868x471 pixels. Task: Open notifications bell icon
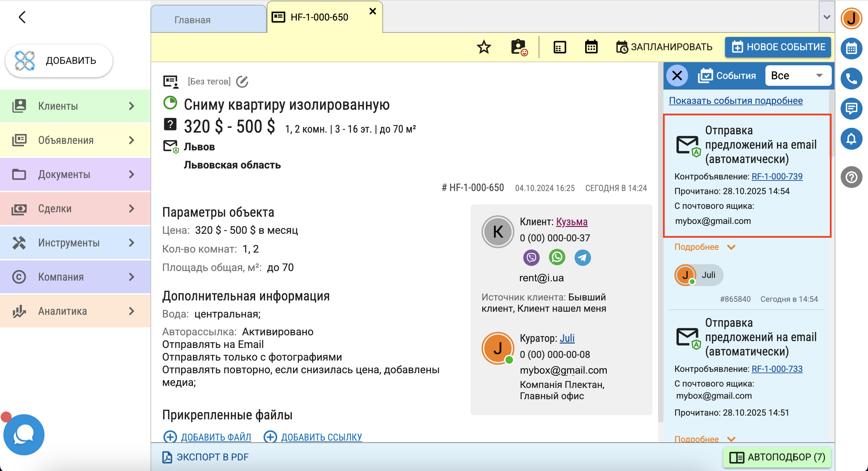(x=851, y=139)
